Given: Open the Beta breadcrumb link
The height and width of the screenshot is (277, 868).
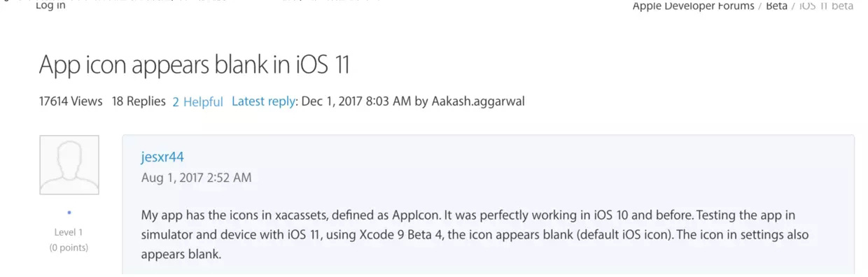Looking at the screenshot, I should click(777, 6).
